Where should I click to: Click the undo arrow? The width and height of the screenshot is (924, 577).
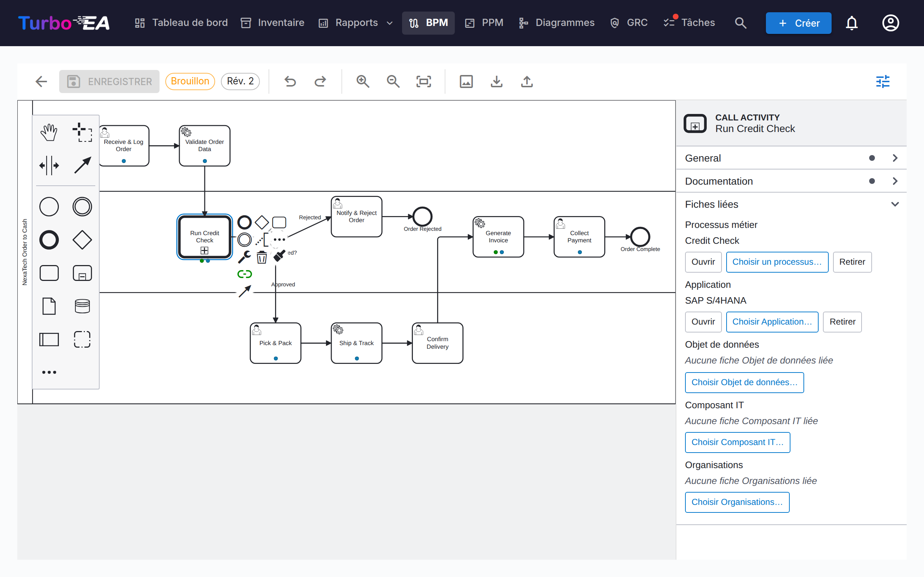pos(290,81)
